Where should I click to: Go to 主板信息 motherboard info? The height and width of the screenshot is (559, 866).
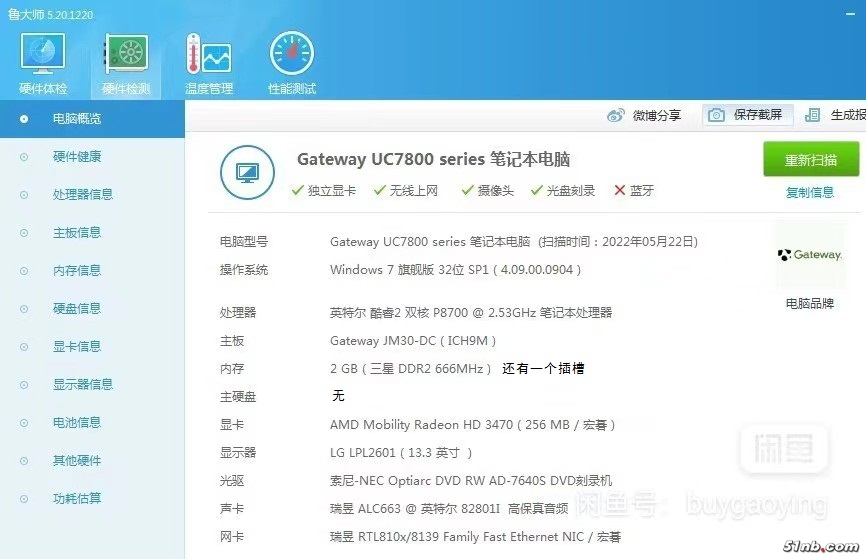point(77,233)
